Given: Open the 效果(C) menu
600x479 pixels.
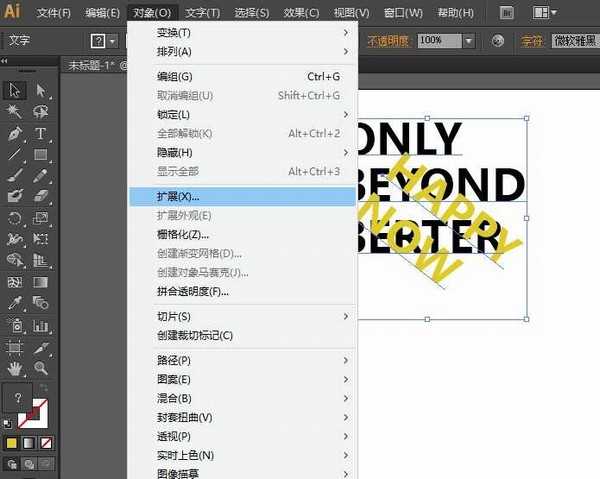Looking at the screenshot, I should tap(301, 13).
